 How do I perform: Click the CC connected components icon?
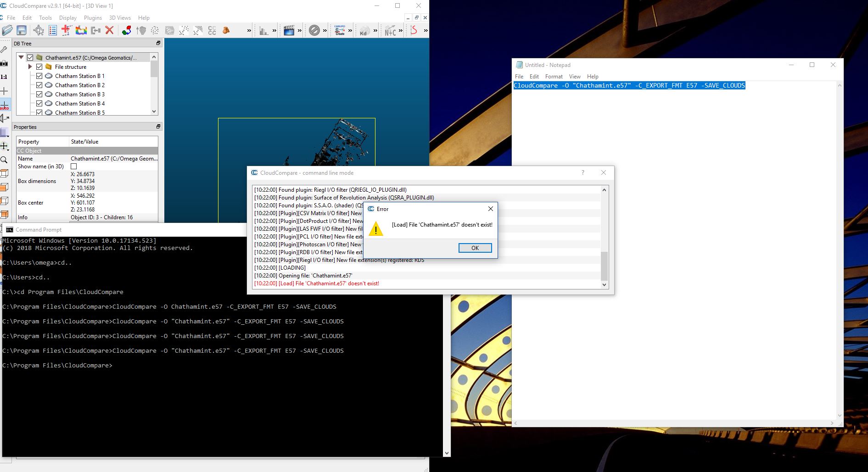click(212, 30)
